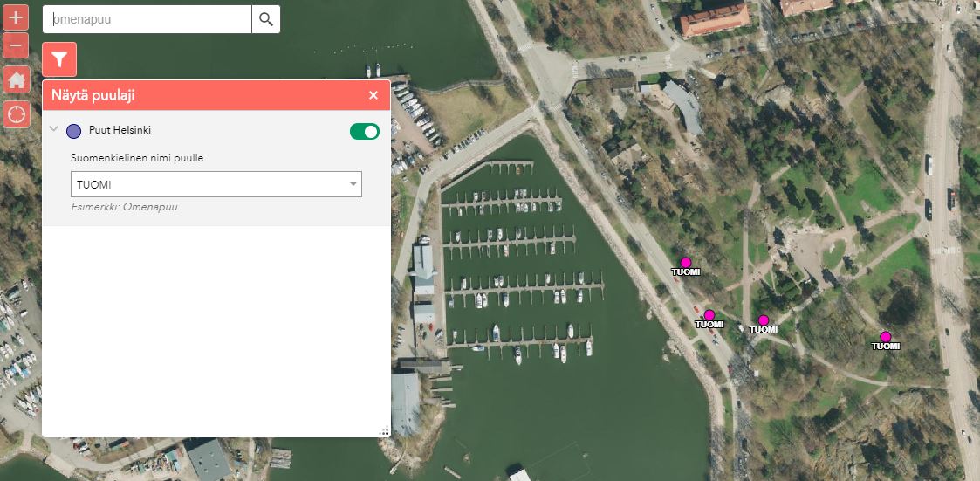Go to the default home extent
The image size is (980, 481).
tap(16, 80)
